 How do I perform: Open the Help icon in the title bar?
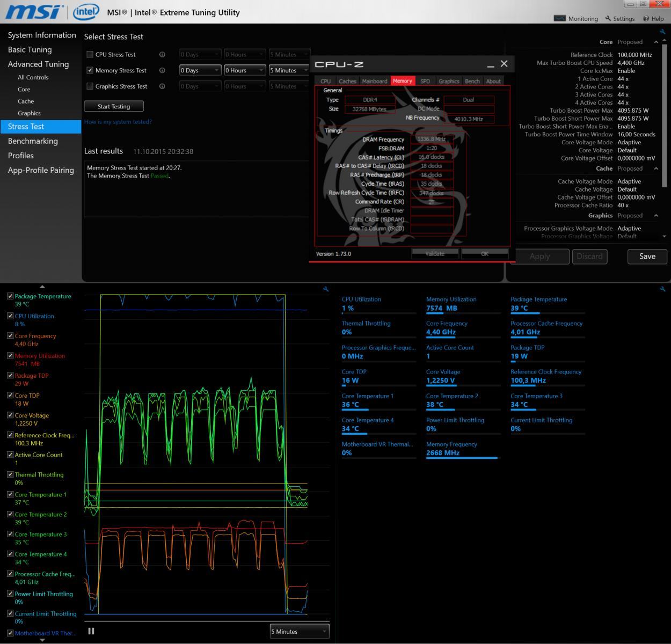tap(646, 18)
